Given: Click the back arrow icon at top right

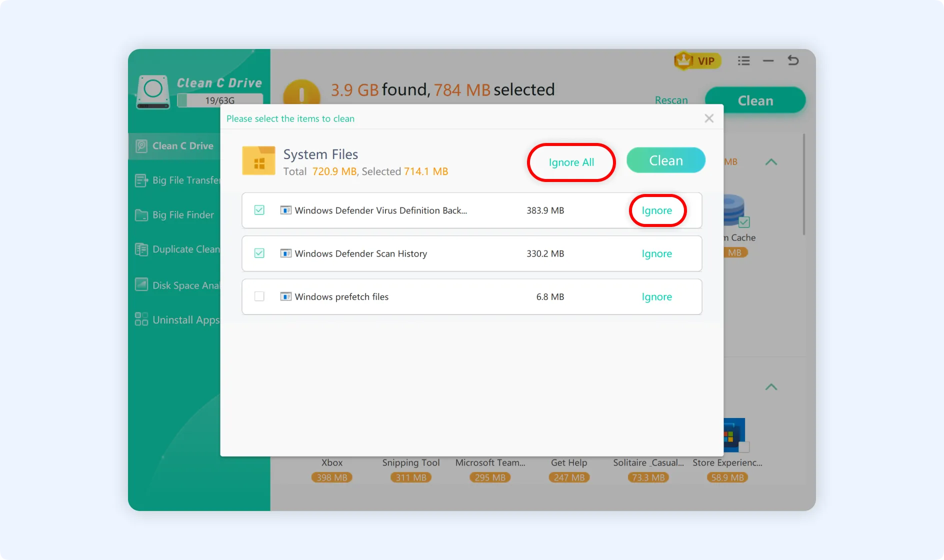Looking at the screenshot, I should pyautogui.click(x=793, y=60).
